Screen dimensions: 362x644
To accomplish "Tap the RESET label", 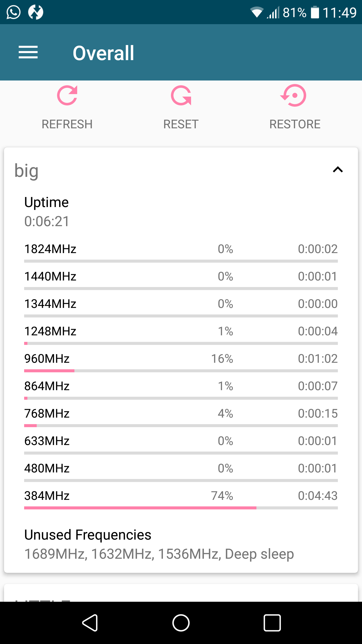I will pyautogui.click(x=181, y=124).
